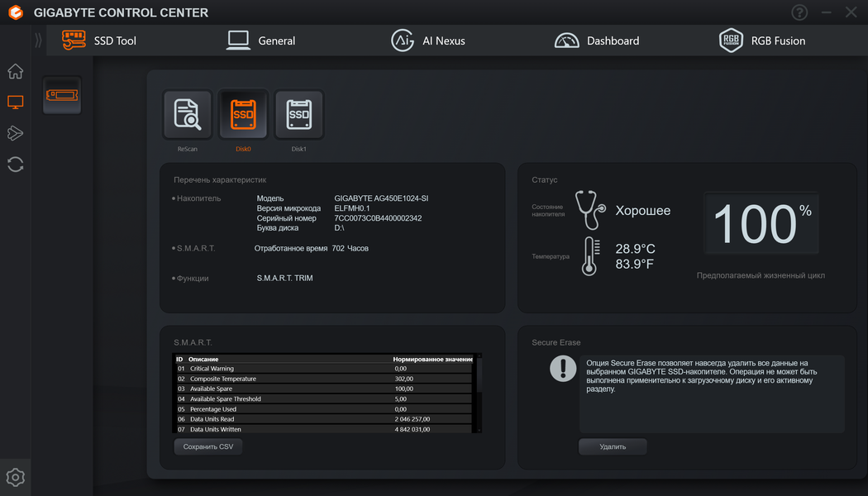The height and width of the screenshot is (496, 868).
Task: Select the SSD device thumbnail in side panel
Action: coord(62,95)
